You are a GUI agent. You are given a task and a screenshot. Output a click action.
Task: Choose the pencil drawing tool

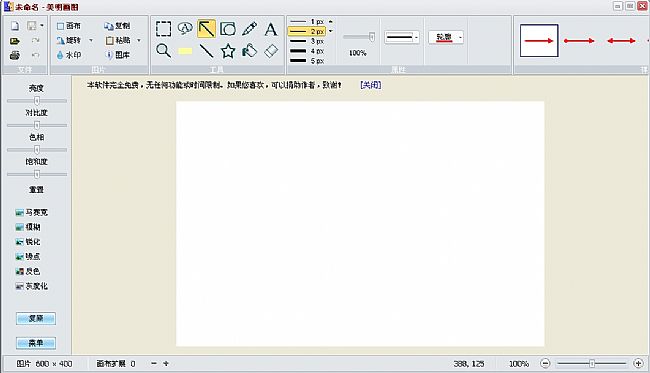[249, 29]
